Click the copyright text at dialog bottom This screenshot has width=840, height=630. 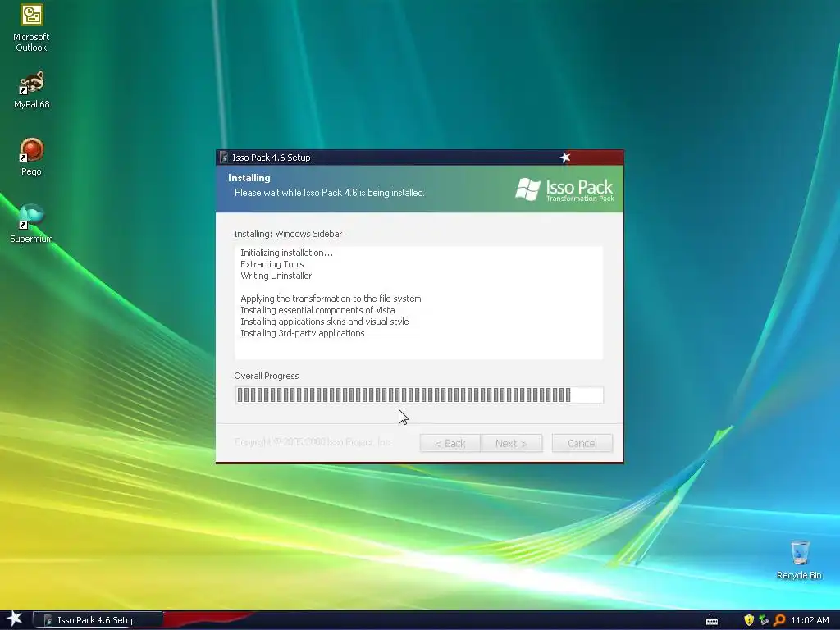tap(313, 442)
